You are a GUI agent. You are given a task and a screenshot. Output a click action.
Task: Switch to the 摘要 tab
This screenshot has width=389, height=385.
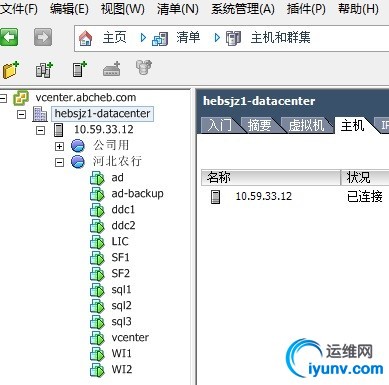tap(259, 126)
